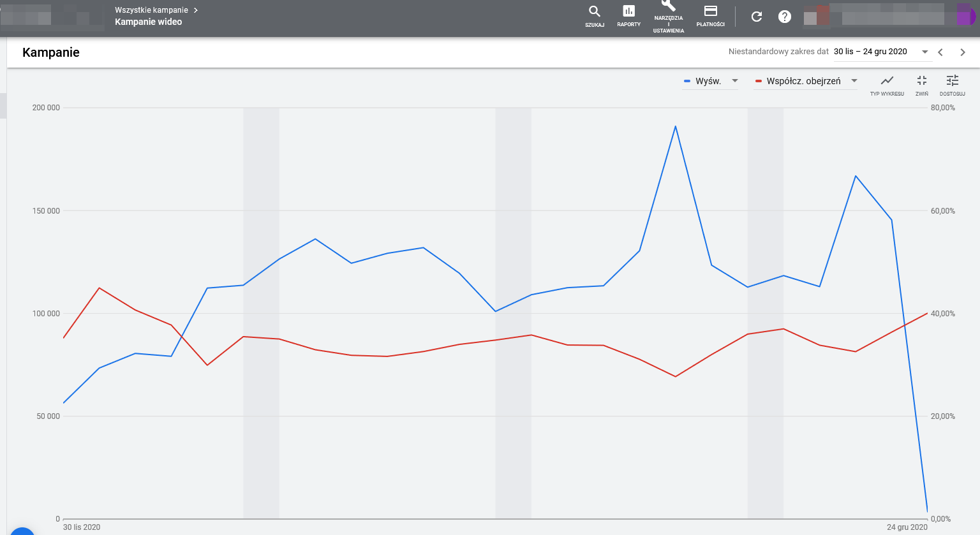980x535 pixels.
Task: Open Narzędzia i ustawienia wrench icon
Action: point(668,17)
